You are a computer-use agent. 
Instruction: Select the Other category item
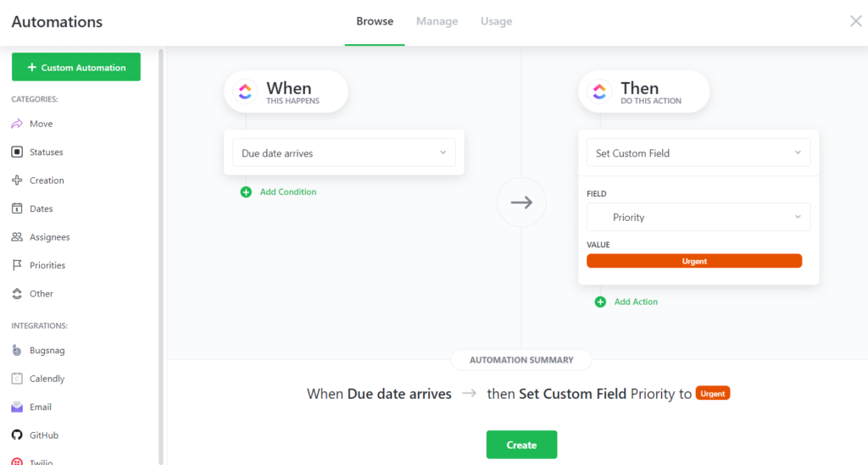coord(41,294)
